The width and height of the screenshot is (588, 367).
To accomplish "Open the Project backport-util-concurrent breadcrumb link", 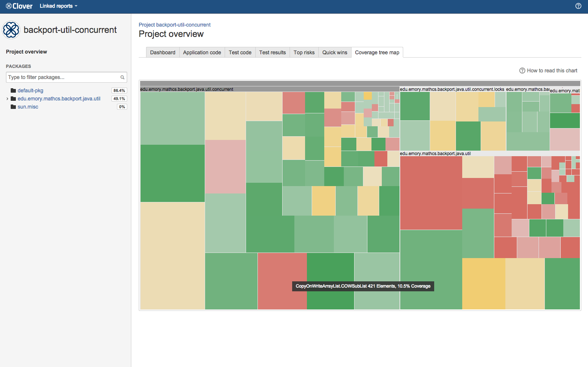I will [174, 25].
